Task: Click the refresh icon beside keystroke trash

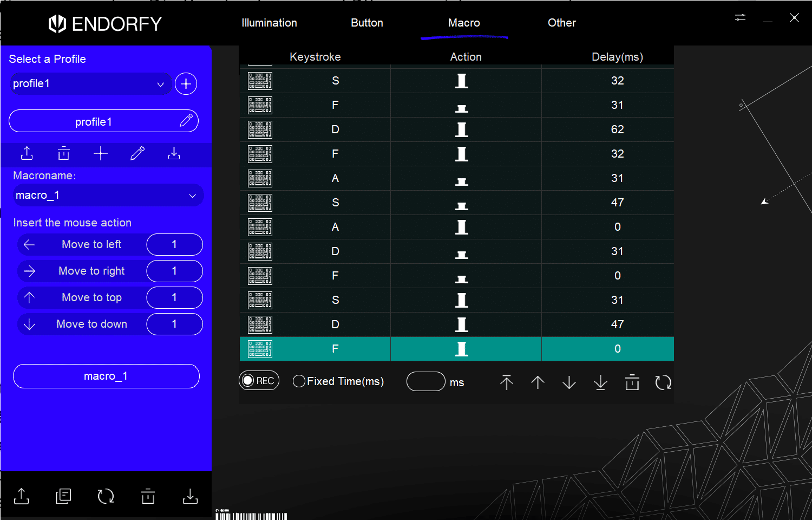Action: (663, 382)
